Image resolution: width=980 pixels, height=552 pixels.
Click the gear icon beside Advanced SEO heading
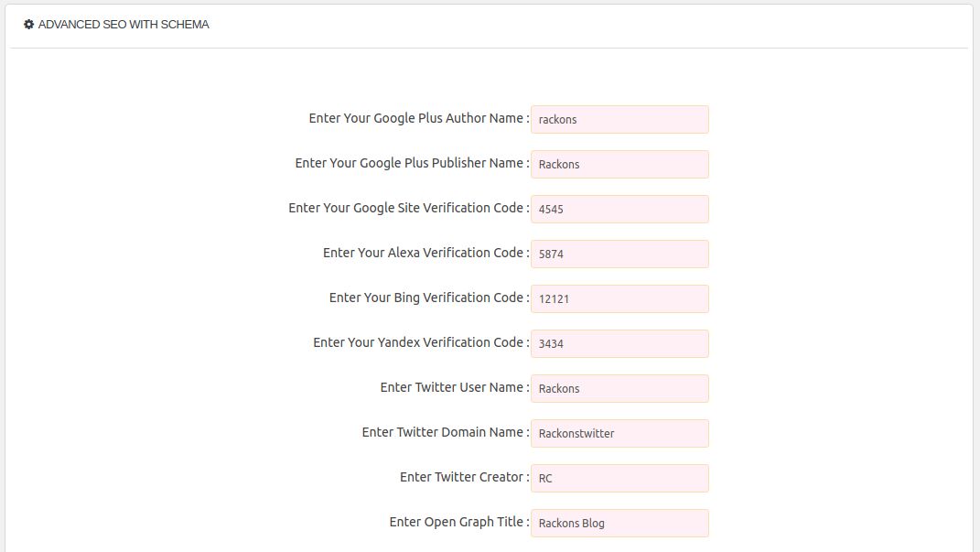pyautogui.click(x=28, y=25)
